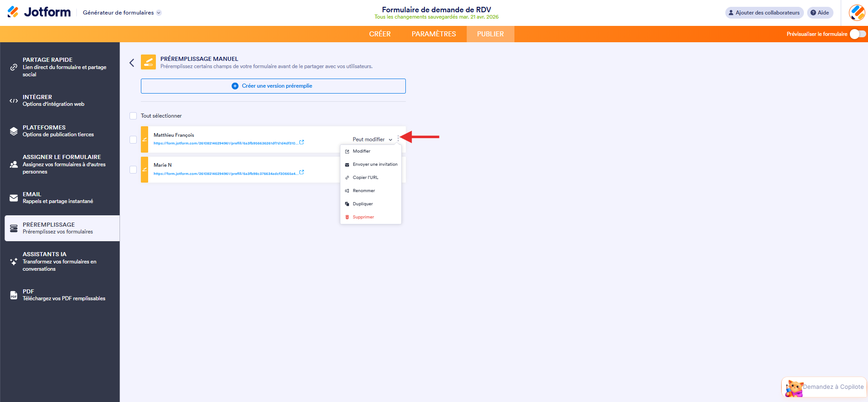This screenshot has width=868, height=402.
Task: Click the Préremplissage sidebar icon
Action: tap(14, 228)
